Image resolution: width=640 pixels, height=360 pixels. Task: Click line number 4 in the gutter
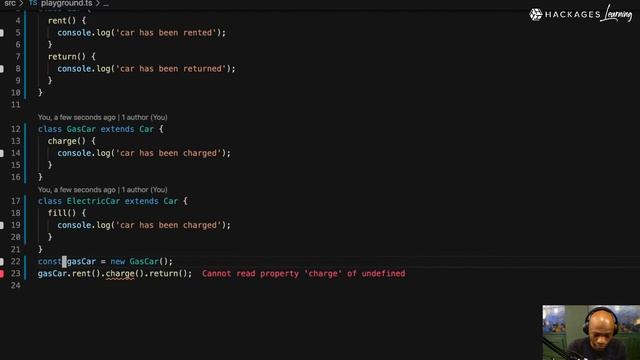coord(18,20)
